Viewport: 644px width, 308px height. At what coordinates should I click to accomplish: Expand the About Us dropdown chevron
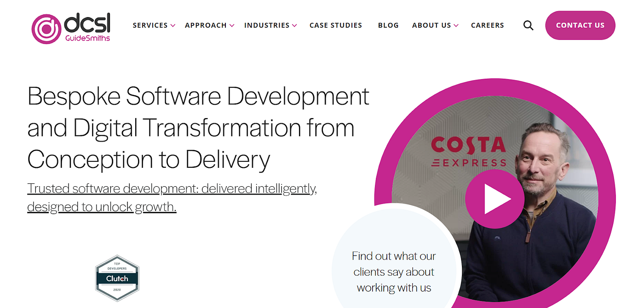coord(456,26)
